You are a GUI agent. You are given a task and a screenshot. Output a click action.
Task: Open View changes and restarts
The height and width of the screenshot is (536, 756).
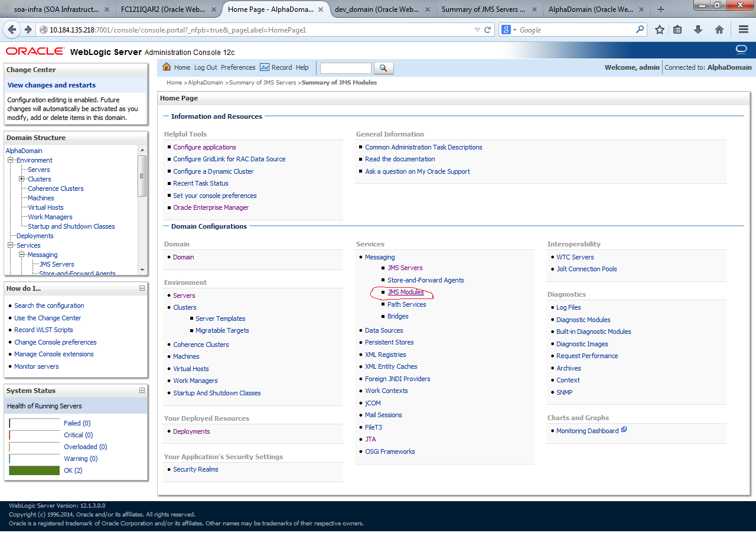coord(51,85)
